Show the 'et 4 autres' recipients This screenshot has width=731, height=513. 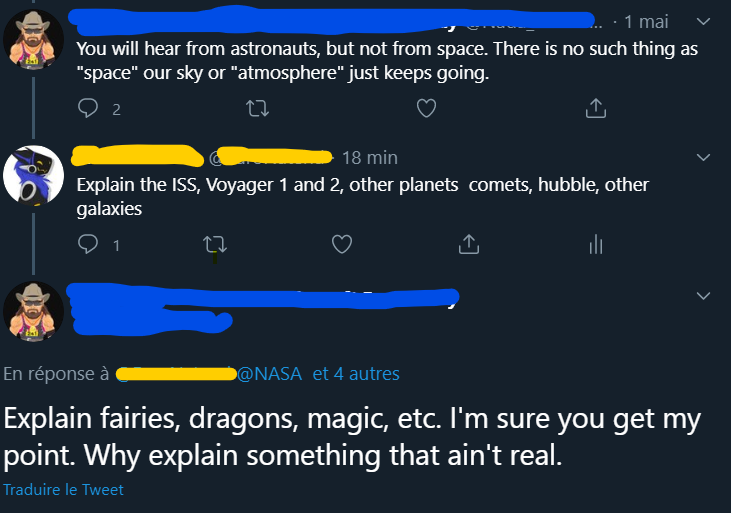[356, 374]
